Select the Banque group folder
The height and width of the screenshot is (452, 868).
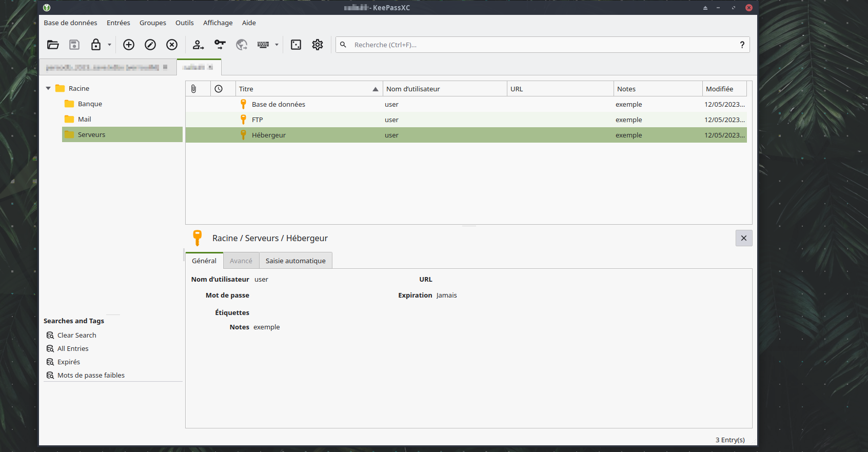coord(90,104)
